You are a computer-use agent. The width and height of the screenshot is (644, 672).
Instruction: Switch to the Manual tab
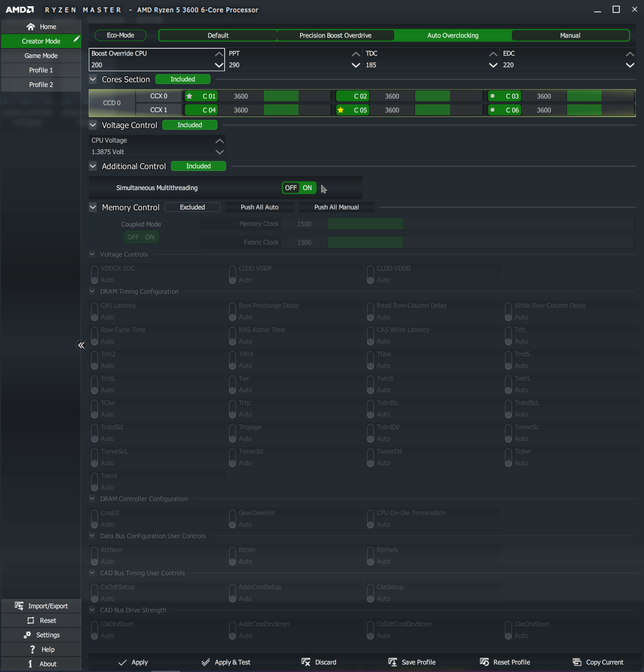coord(570,35)
